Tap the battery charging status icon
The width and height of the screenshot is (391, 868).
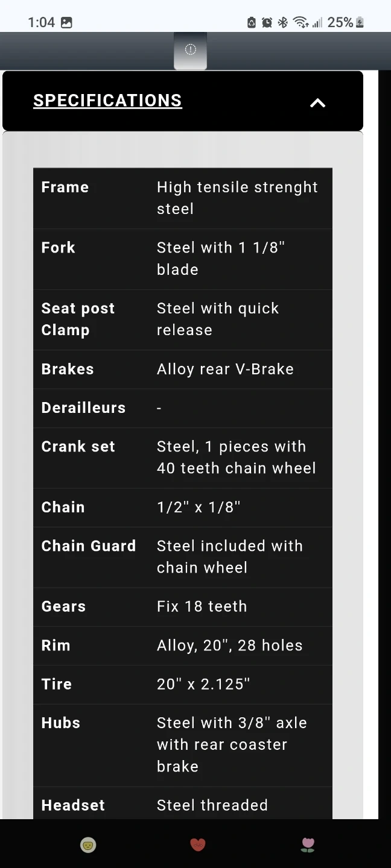(360, 23)
